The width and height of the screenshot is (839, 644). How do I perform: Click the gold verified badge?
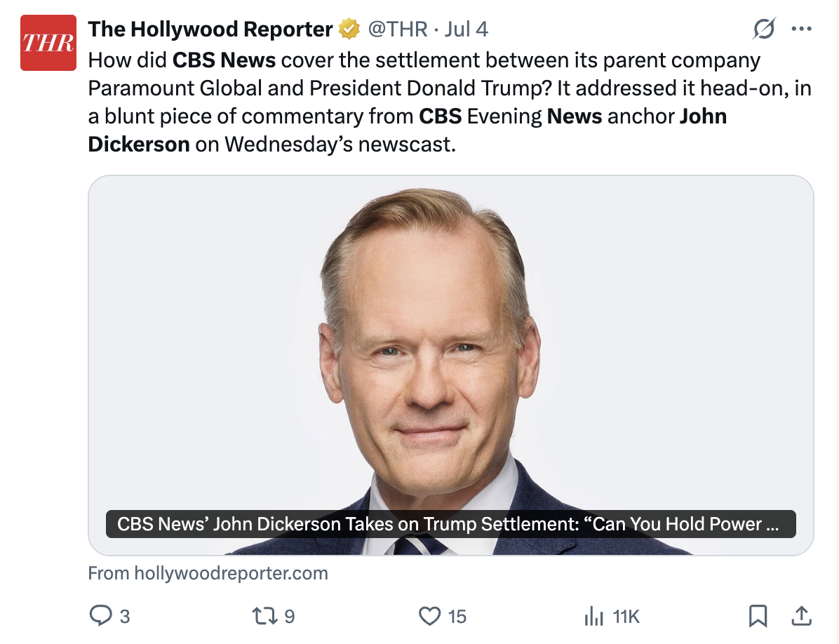(348, 29)
